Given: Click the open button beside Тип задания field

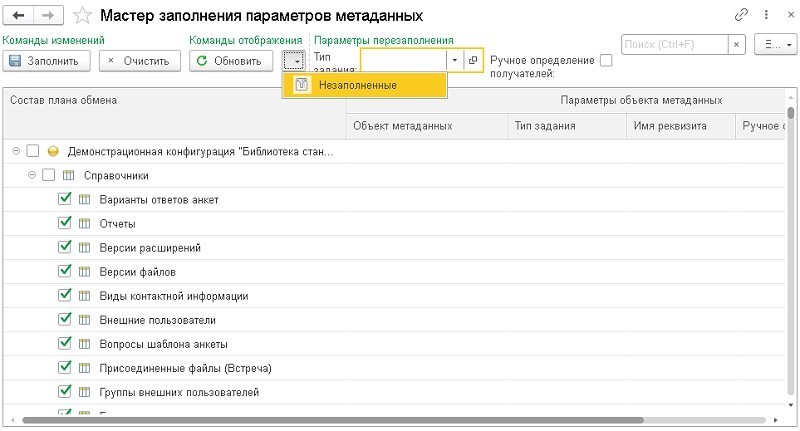Looking at the screenshot, I should click(x=473, y=61).
